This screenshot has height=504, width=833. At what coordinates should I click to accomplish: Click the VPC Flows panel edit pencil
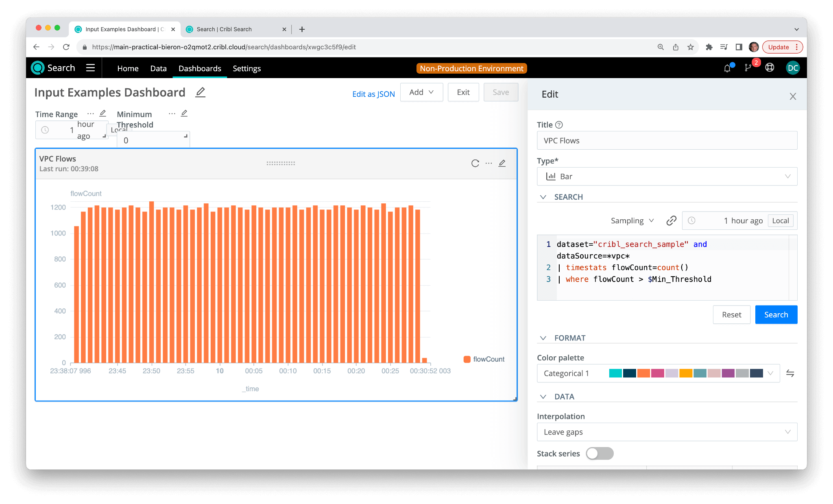[x=502, y=163]
